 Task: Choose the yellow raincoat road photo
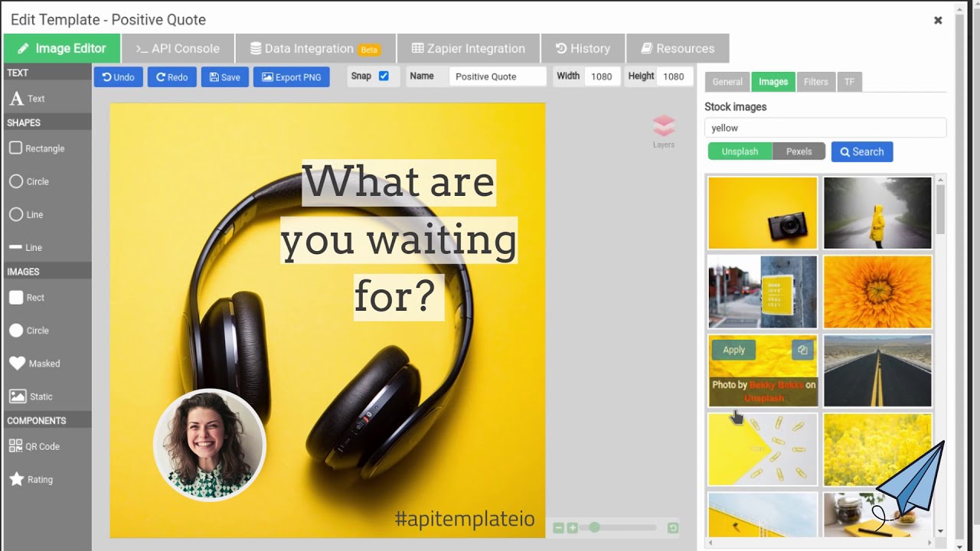pos(877,213)
